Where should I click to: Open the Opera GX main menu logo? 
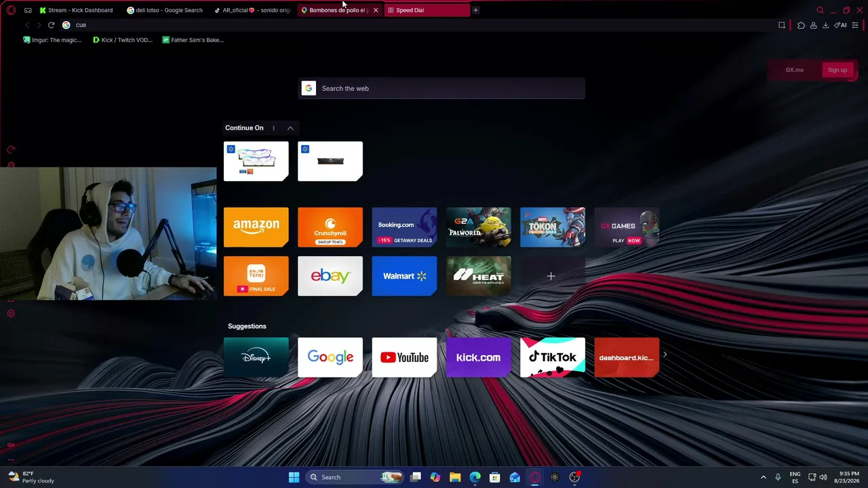coord(11,10)
